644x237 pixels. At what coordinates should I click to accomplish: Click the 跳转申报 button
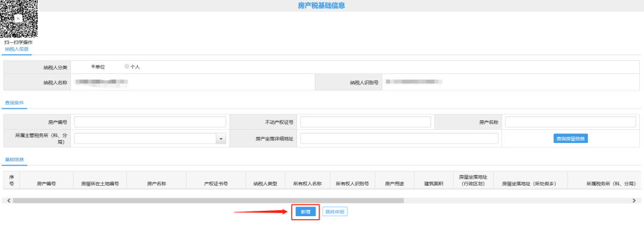point(335,212)
